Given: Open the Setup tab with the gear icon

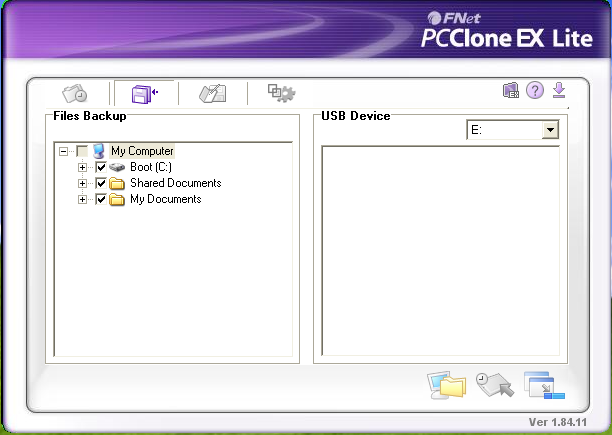Looking at the screenshot, I should pyautogui.click(x=281, y=93).
